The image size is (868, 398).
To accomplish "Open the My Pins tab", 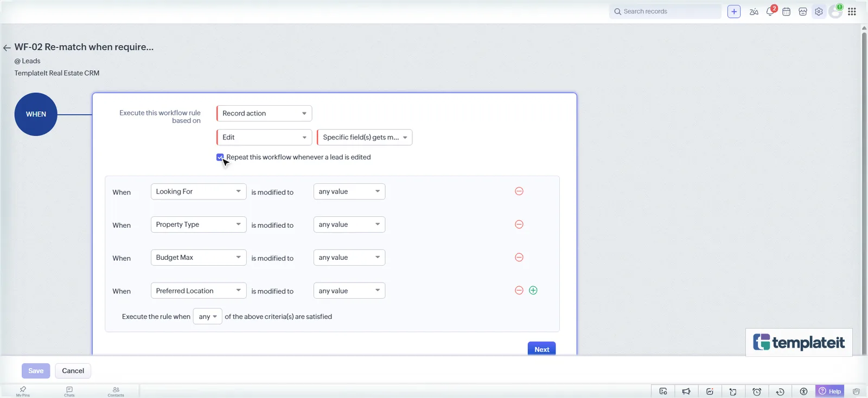I will pos(23,391).
